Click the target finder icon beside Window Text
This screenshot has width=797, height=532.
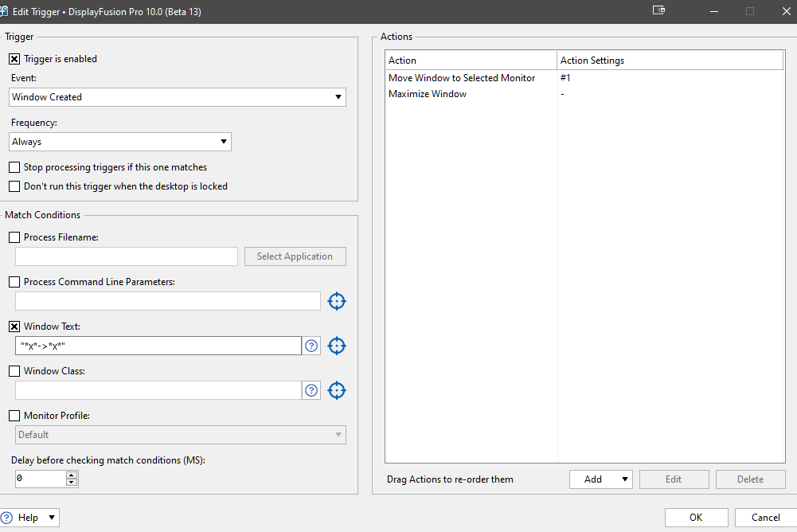[x=337, y=346]
